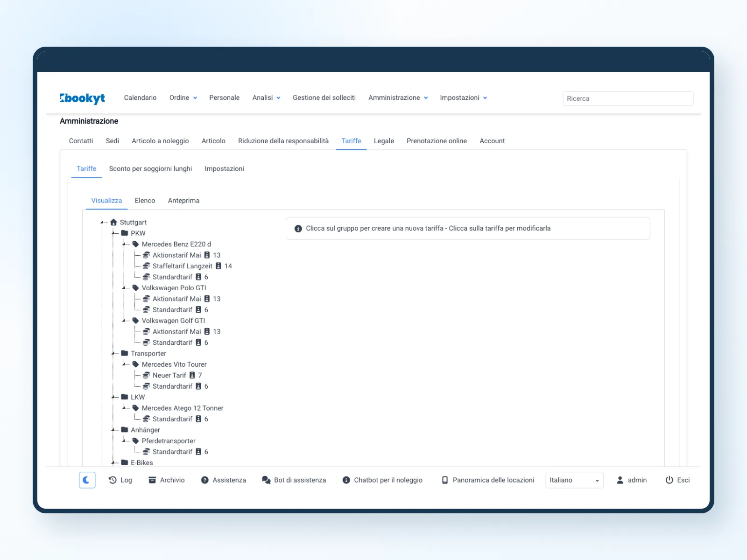Collapse the PKW folder in the tree
Image resolution: width=747 pixels, height=560 pixels.
(x=113, y=233)
